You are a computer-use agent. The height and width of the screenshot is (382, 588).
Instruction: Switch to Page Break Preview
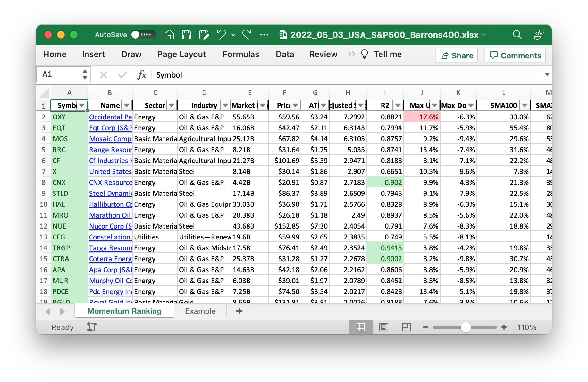pyautogui.click(x=406, y=327)
